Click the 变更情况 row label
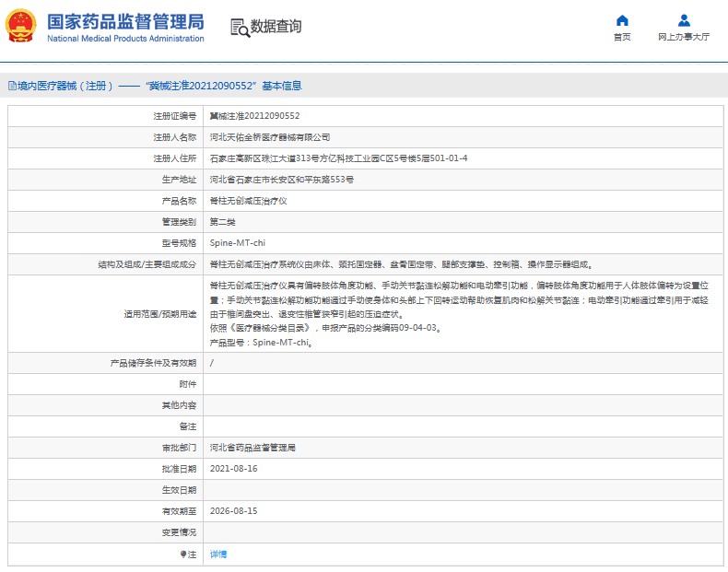This screenshot has width=728, height=572. click(179, 532)
